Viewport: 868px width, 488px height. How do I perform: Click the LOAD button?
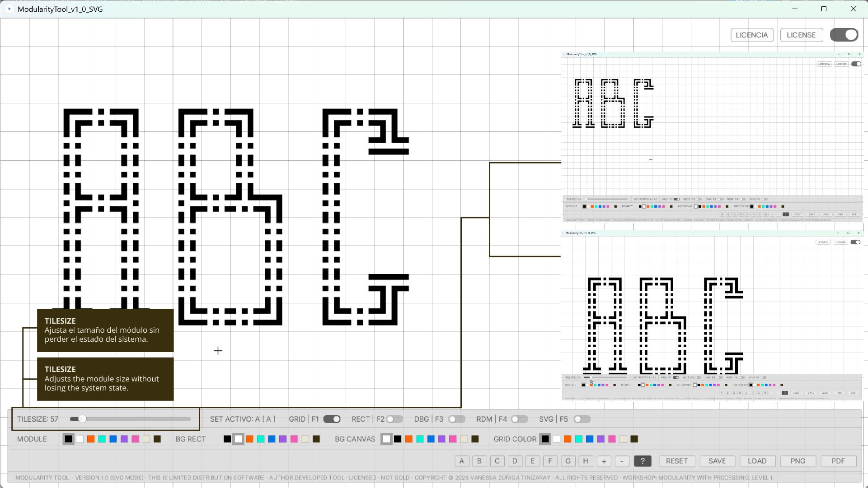pyautogui.click(x=757, y=461)
